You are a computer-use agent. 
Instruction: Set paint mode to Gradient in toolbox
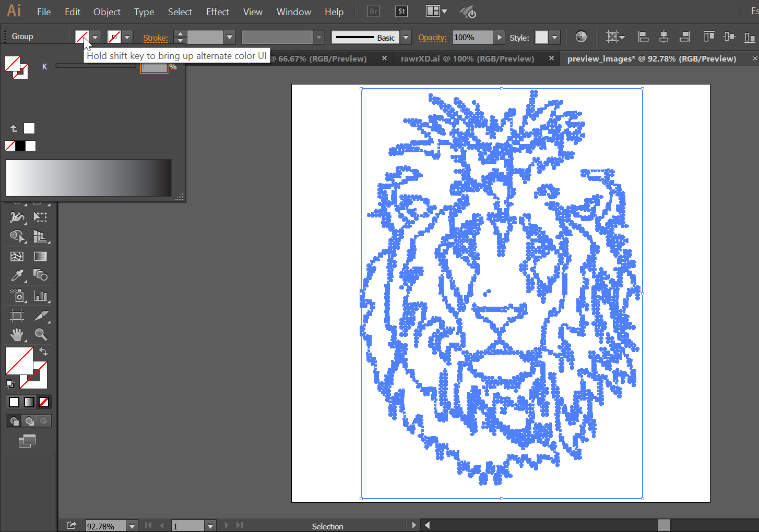pyautogui.click(x=29, y=402)
